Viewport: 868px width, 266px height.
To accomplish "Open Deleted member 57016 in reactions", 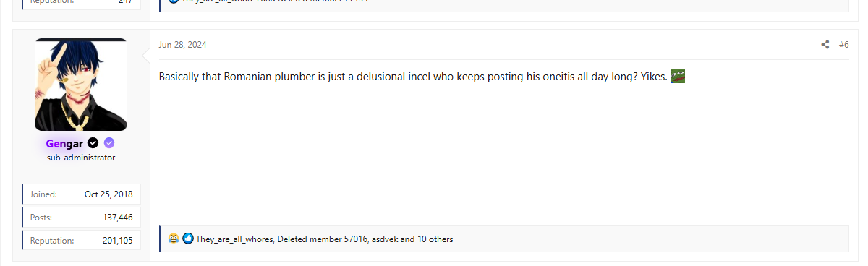I will click(x=323, y=239).
